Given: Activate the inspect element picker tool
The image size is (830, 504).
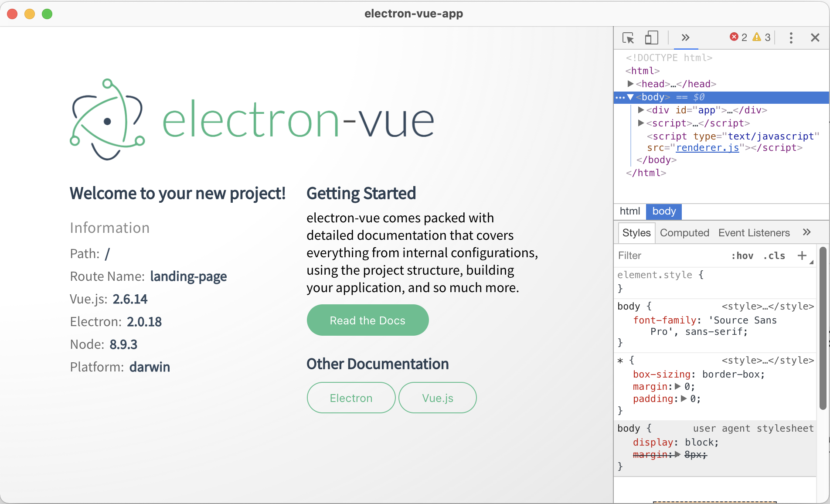Looking at the screenshot, I should click(x=628, y=38).
